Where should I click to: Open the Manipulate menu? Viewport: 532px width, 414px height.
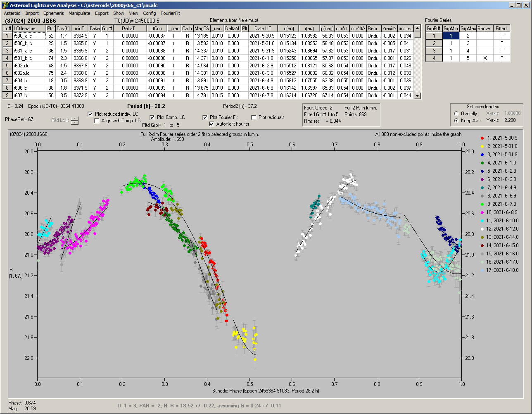tap(79, 13)
